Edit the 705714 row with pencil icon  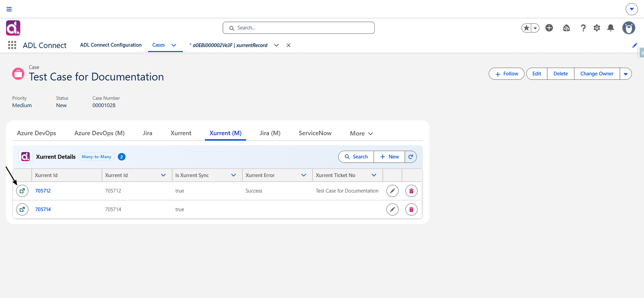[392, 209]
